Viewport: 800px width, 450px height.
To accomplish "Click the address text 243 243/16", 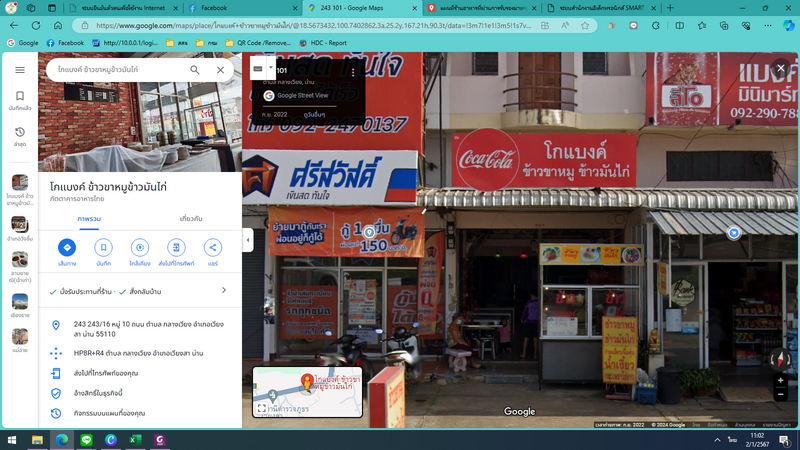I will point(148,329).
